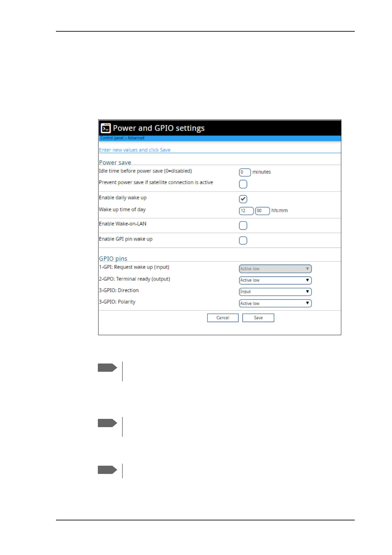The image size is (392, 555).
Task: Click the 'Wake up time of day' label
Action: 122,210
